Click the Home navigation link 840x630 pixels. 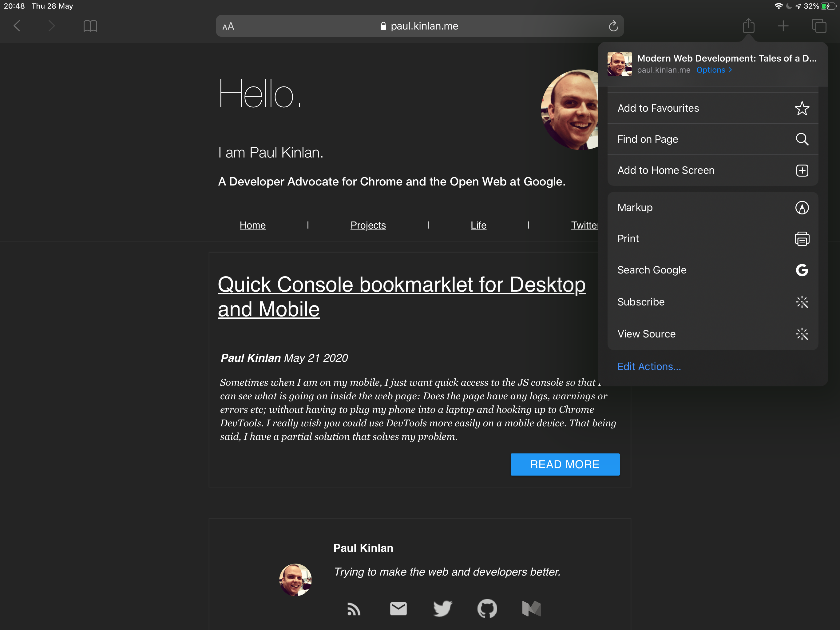[253, 225]
